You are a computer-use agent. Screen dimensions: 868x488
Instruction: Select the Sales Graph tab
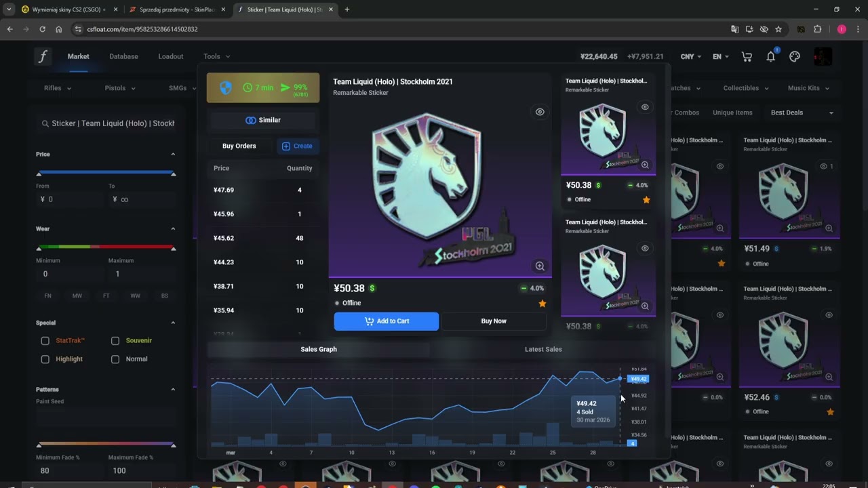pos(319,349)
